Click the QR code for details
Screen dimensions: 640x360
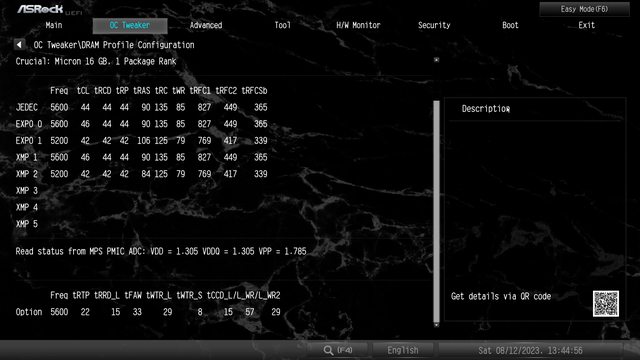point(606,304)
